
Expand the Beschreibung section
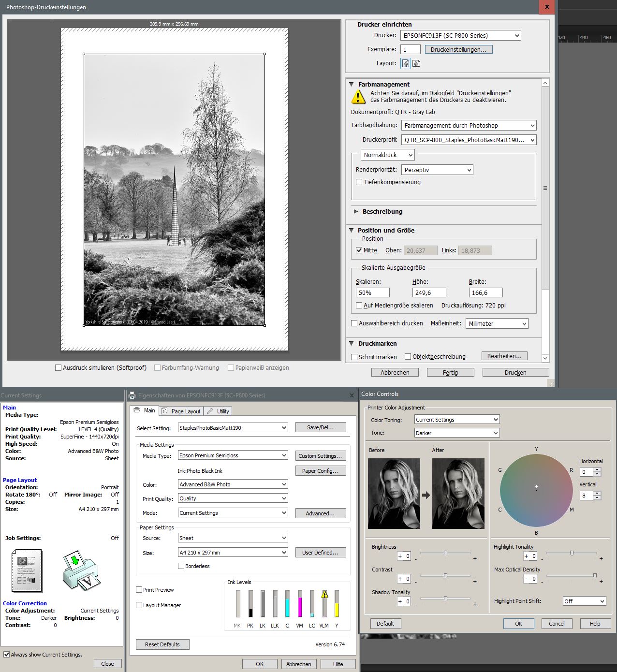click(356, 212)
